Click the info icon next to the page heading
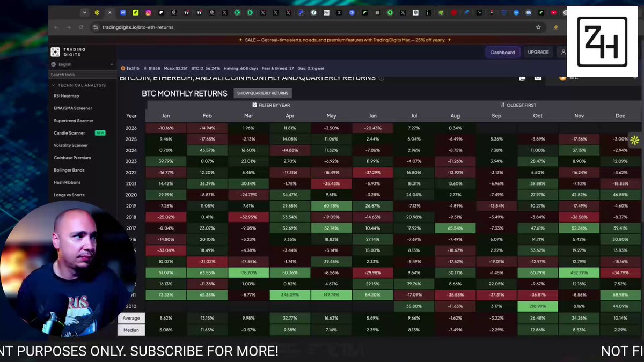The width and height of the screenshot is (644, 362). (382, 78)
